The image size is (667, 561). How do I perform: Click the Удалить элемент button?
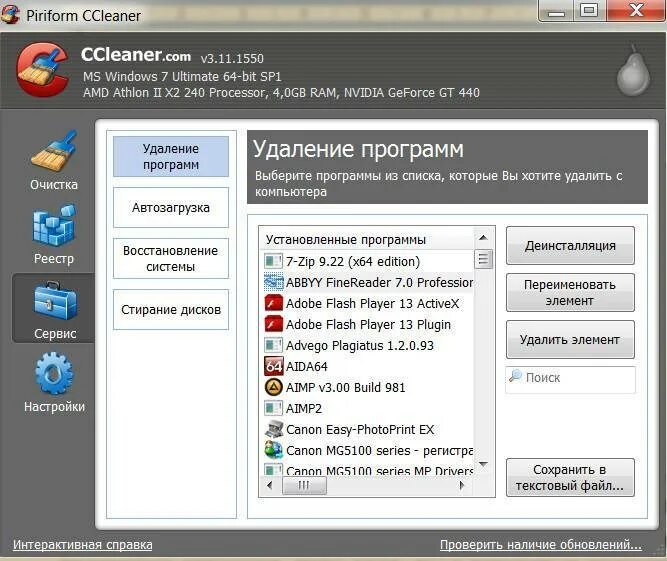click(570, 339)
